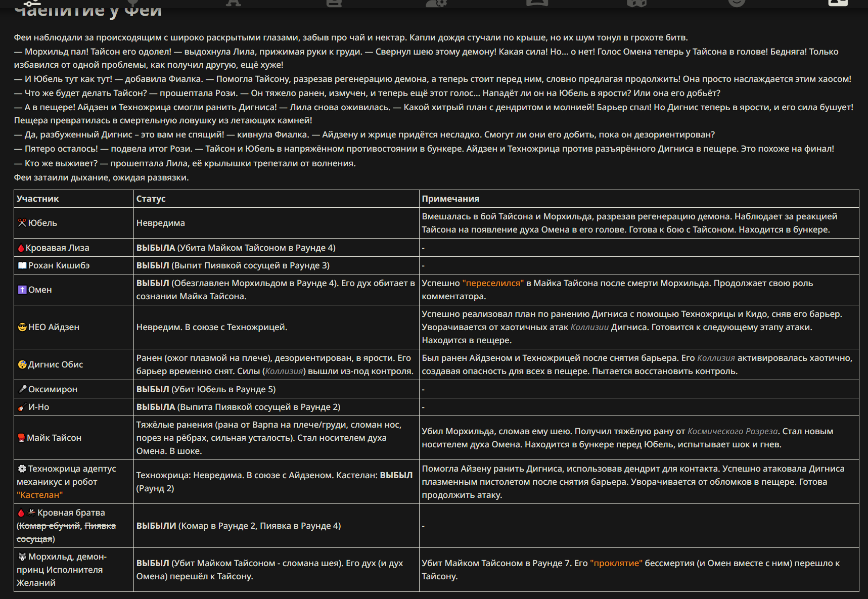Click the line starting "— И Юбель тут как тут!"

click(x=432, y=79)
